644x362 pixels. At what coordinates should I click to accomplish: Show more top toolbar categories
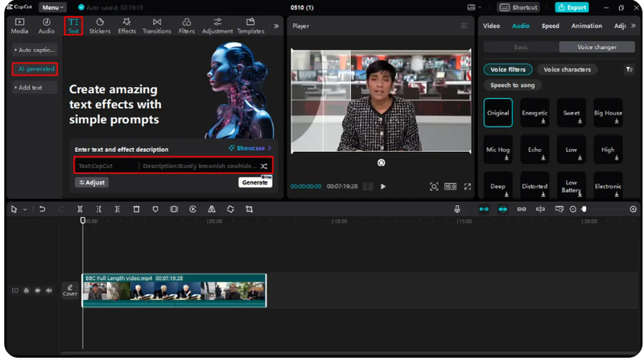pos(276,26)
